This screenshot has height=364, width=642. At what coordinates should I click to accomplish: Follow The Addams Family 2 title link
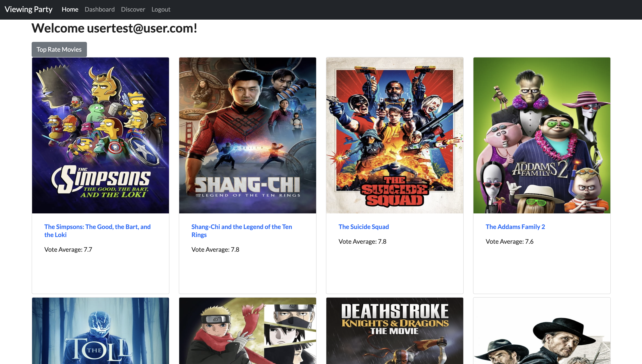point(515,227)
